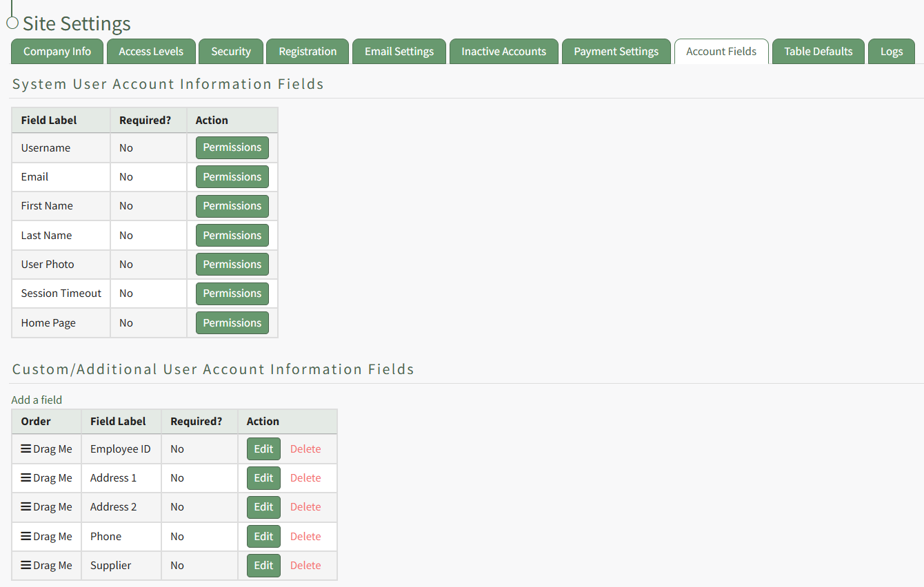The image size is (924, 587).
Task: Click Permissions for the Home Page field
Action: click(x=232, y=322)
